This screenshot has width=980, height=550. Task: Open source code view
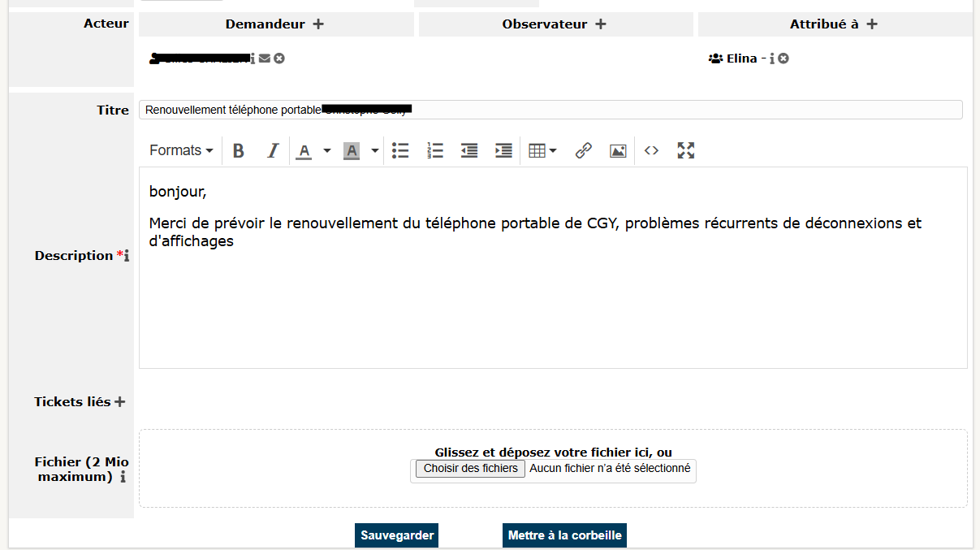[651, 150]
